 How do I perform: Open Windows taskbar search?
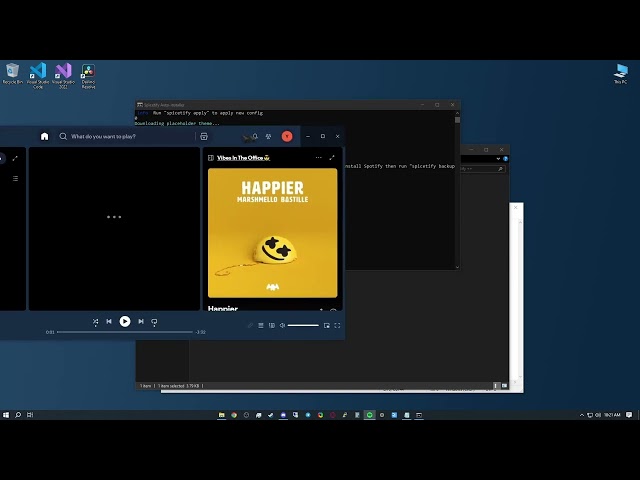[18, 415]
